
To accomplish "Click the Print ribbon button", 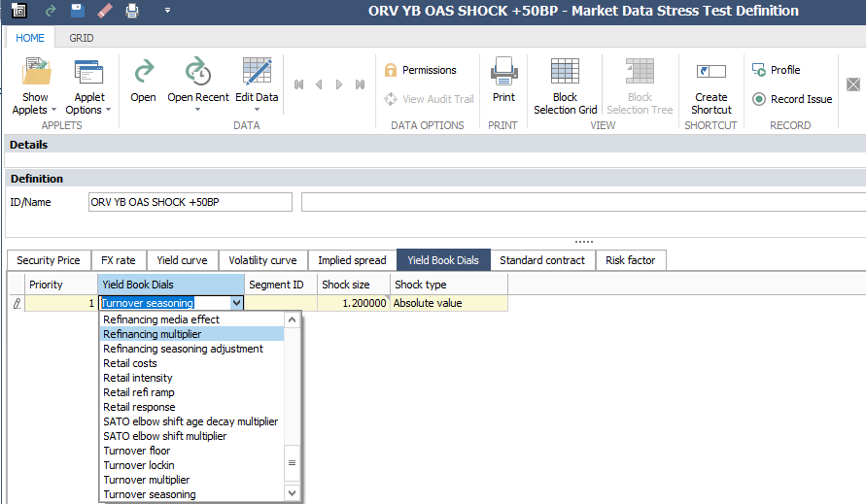I will [x=503, y=81].
